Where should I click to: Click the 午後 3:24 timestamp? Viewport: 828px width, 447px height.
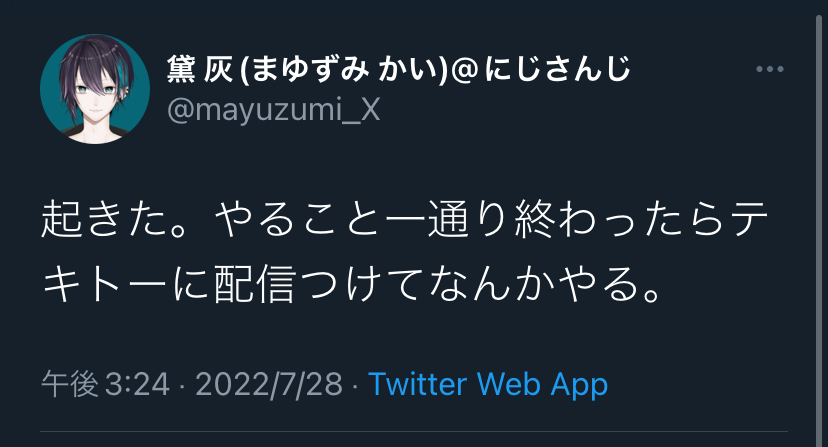106,384
